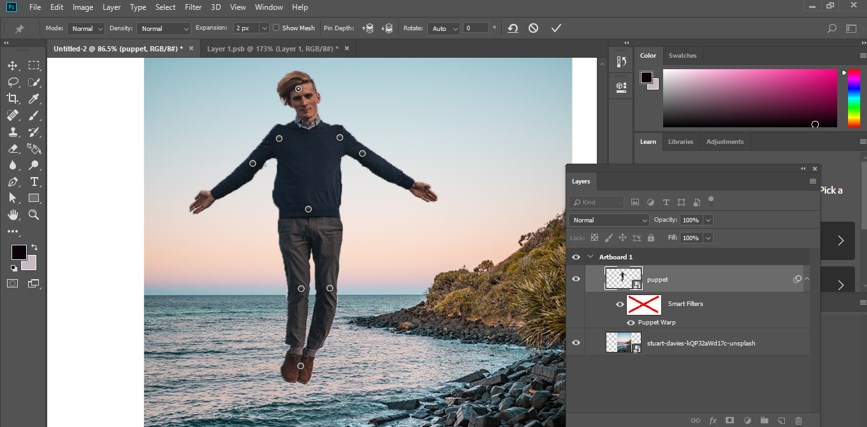Remove all pins using the reset arrow
Image resolution: width=867 pixels, height=427 pixels.
pos(512,28)
